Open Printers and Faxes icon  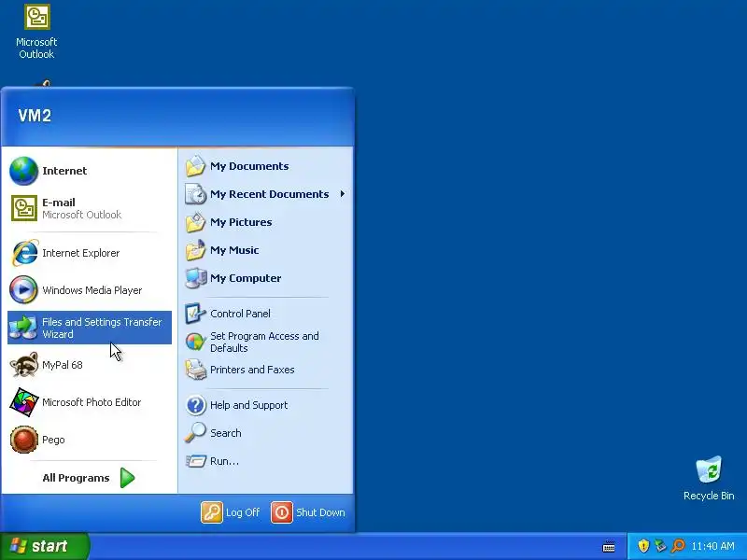(x=195, y=370)
